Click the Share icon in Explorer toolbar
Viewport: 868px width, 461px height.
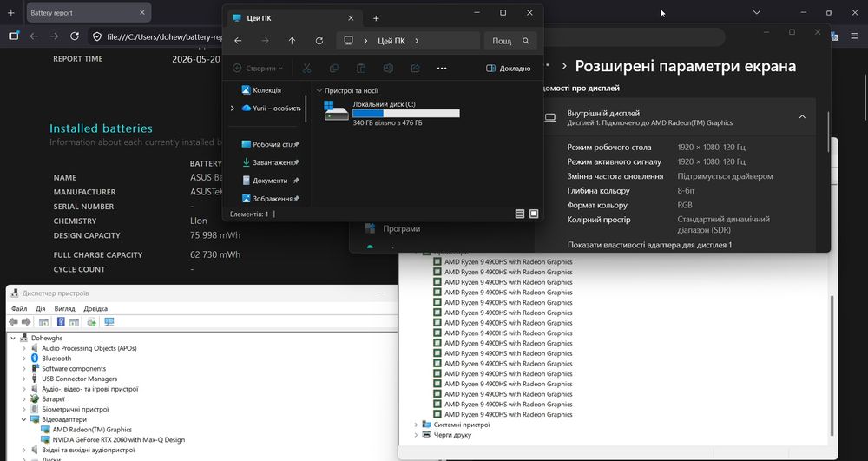(x=415, y=68)
